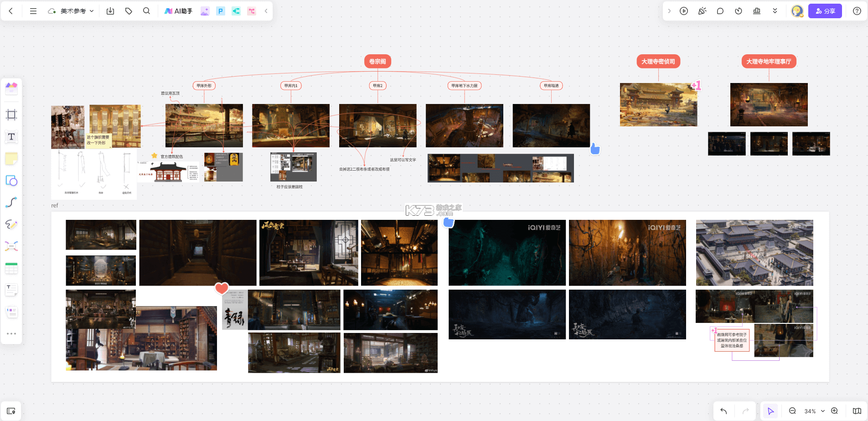
Task: Click the 分享 share button
Action: pos(825,11)
